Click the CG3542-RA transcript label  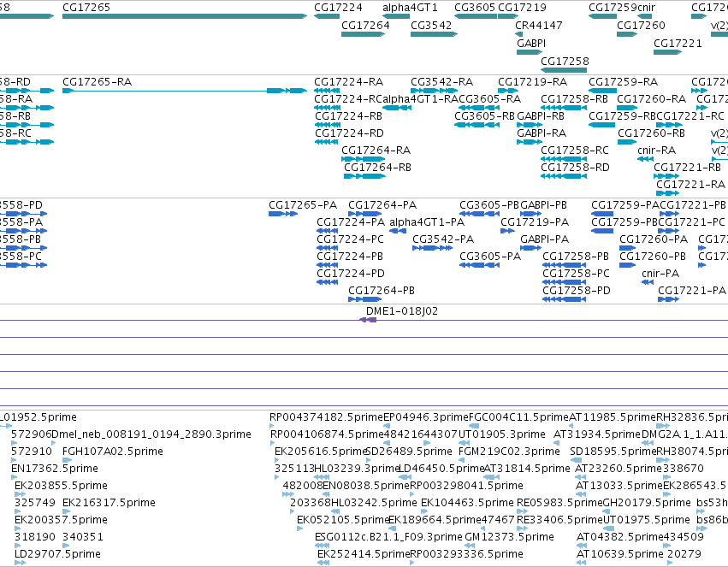[x=441, y=82]
